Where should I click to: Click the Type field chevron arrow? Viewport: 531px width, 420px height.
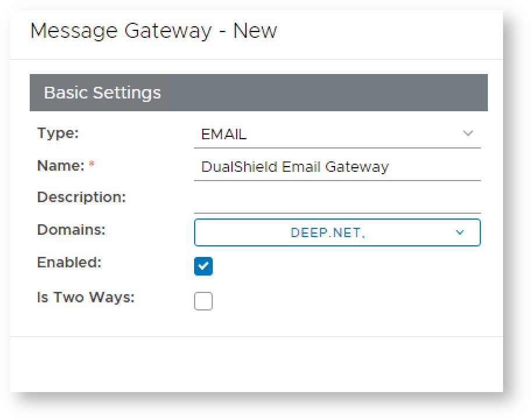467,133
